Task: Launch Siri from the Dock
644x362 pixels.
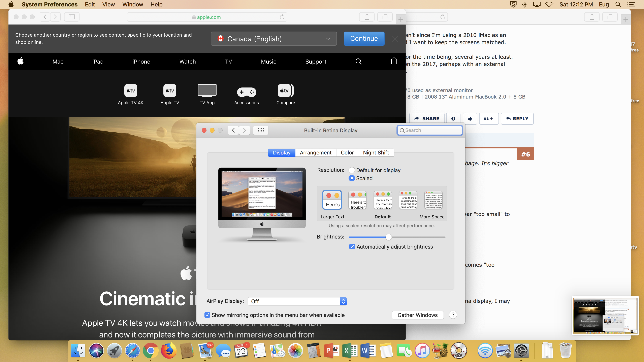Action: [96, 351]
